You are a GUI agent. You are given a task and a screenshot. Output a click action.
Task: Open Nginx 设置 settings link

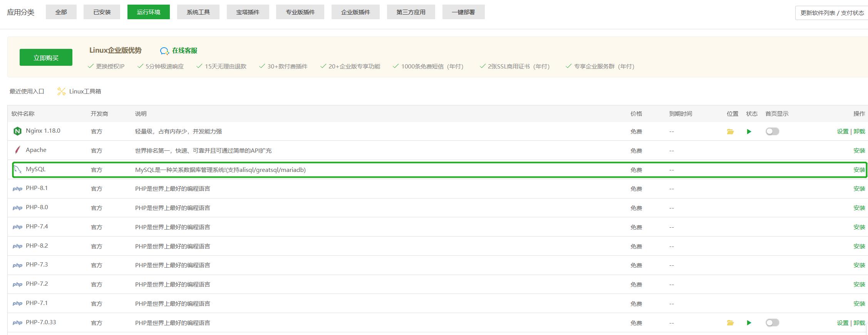pyautogui.click(x=842, y=131)
